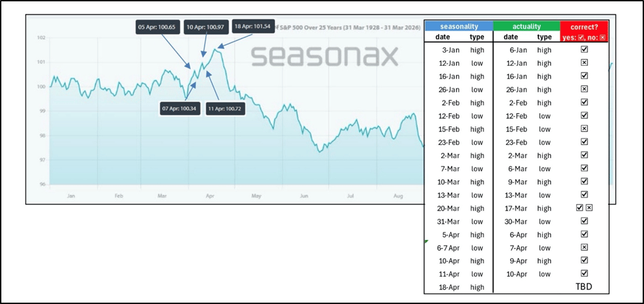The width and height of the screenshot is (644, 304).
Task: Select the '6-Jan' actuality date cell
Action: (x=517, y=50)
